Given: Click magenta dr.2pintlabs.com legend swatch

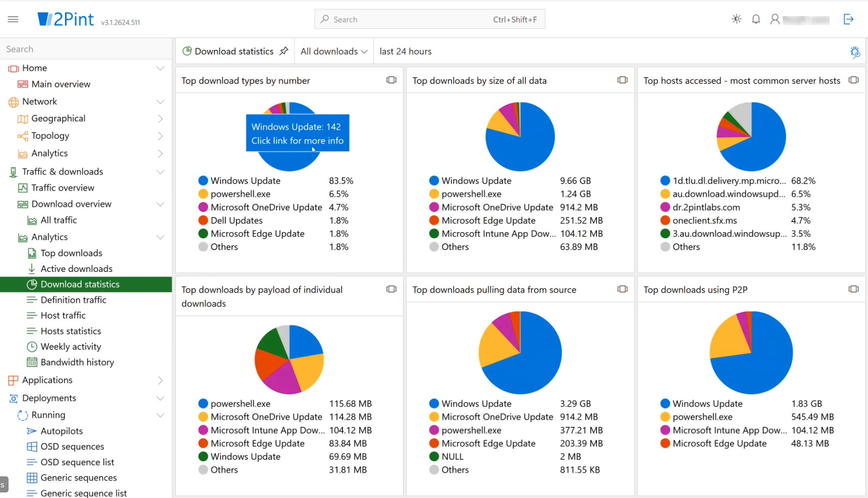Looking at the screenshot, I should tap(665, 207).
